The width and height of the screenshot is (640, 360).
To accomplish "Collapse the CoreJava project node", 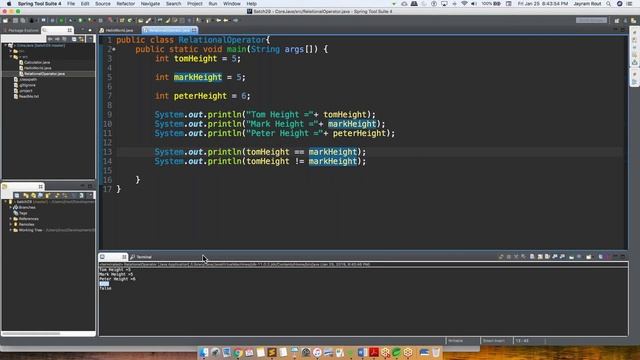I will [x=6, y=46].
